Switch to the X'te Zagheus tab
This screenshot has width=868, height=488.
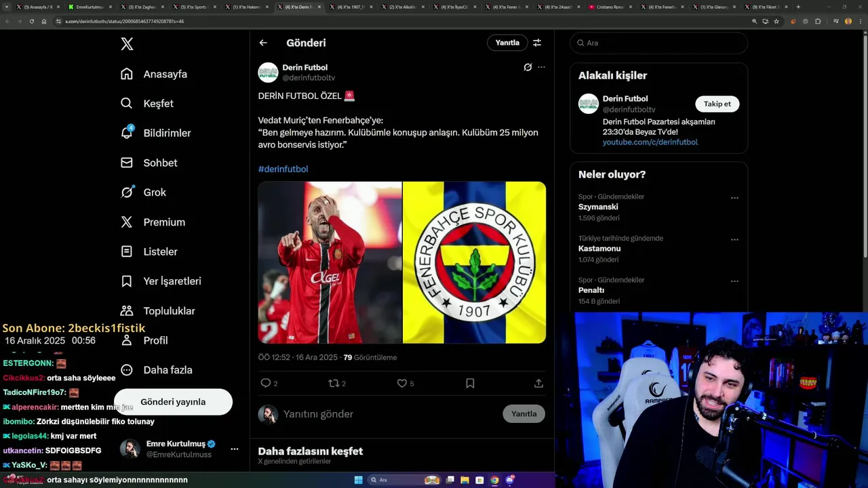click(x=142, y=7)
